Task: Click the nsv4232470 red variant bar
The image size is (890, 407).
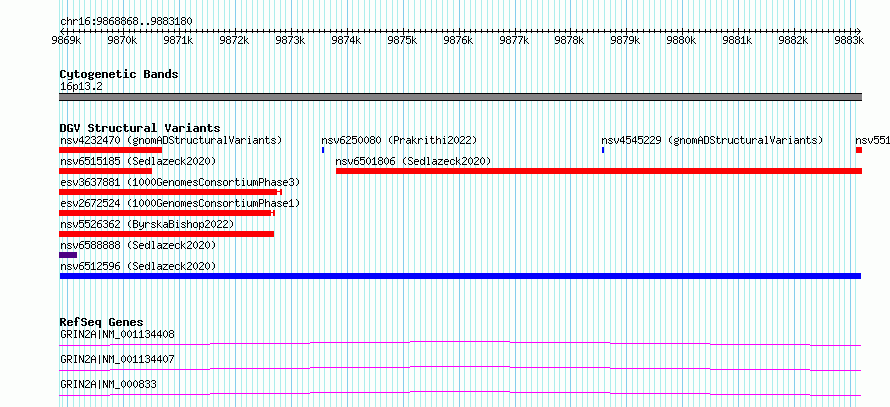Action: pyautogui.click(x=111, y=150)
